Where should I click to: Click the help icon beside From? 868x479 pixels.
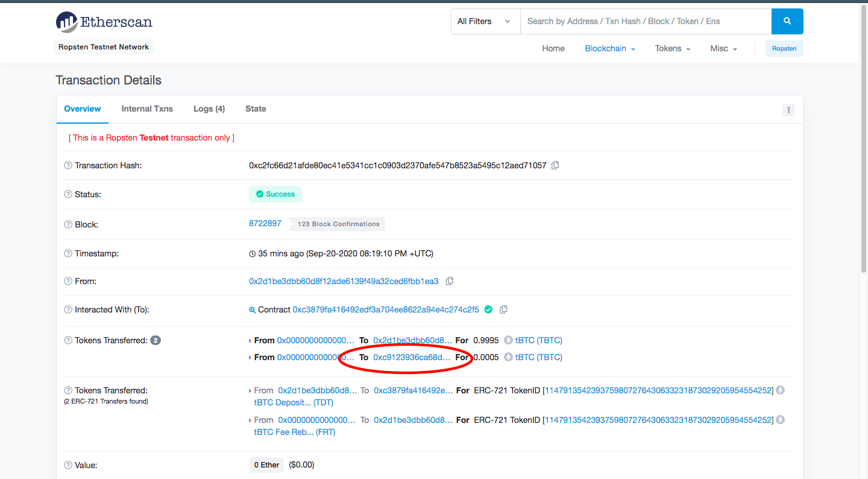point(68,281)
